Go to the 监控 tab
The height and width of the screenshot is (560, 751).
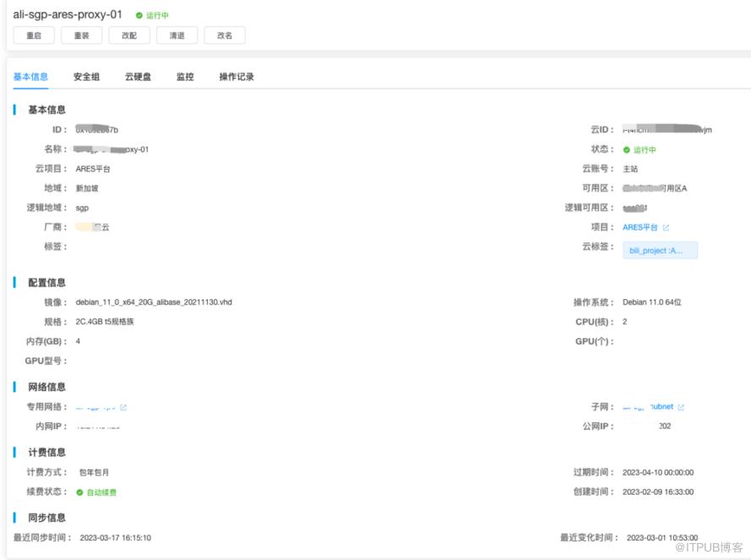click(x=185, y=77)
